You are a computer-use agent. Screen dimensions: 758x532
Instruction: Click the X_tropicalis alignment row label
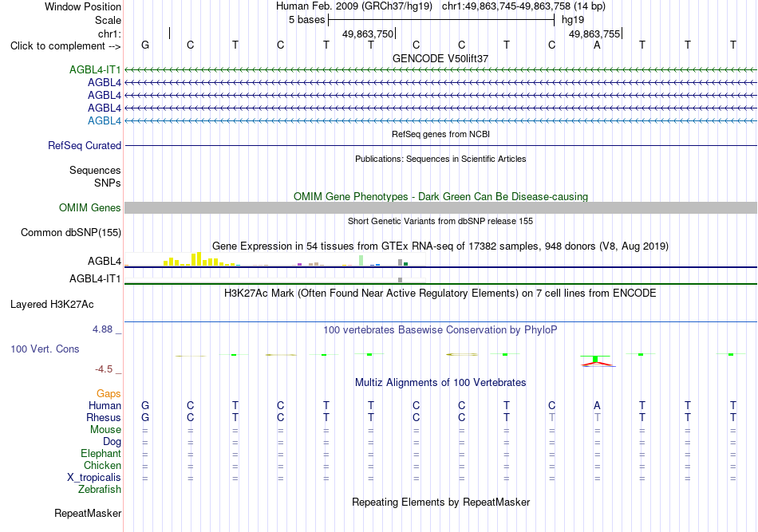(94, 478)
